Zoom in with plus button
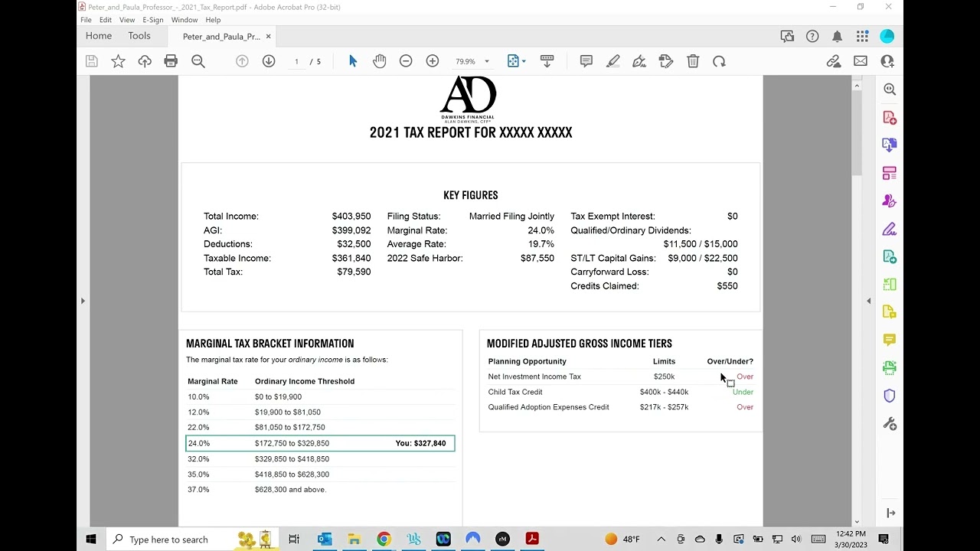Screen dimensions: 980x551 pyautogui.click(x=433, y=61)
